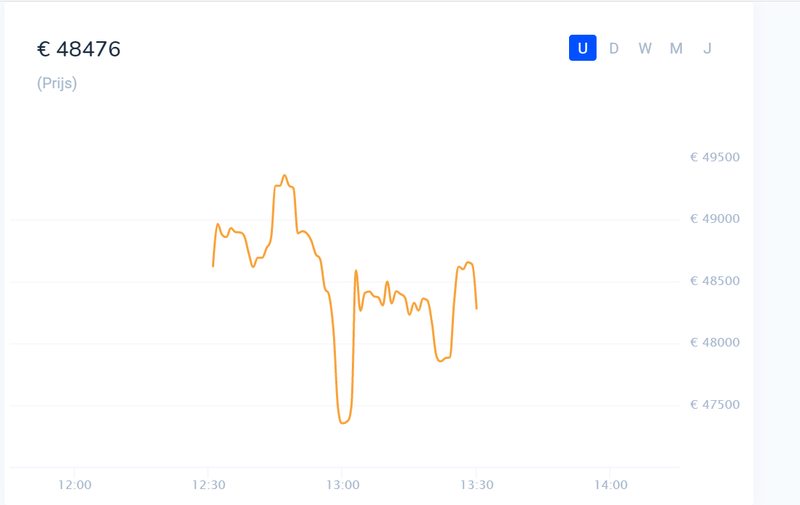Click the final endpoint of the orange line
The height and width of the screenshot is (505, 800).
click(x=477, y=309)
